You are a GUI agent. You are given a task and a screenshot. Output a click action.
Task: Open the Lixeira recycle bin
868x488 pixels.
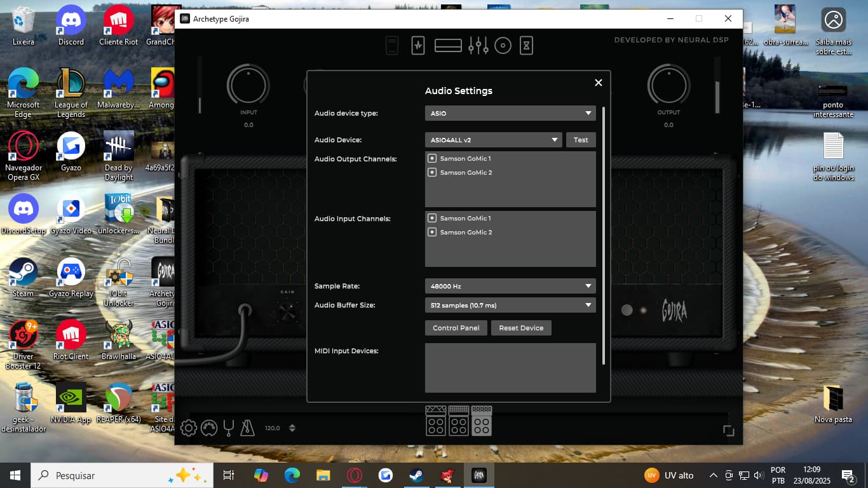[x=24, y=26]
